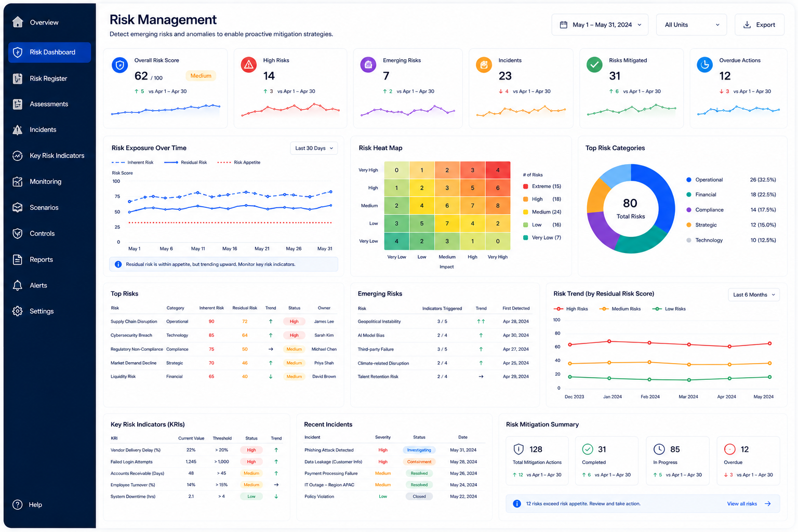Click the Reports document icon
Viewport: 798px width, 532px height.
(x=18, y=259)
